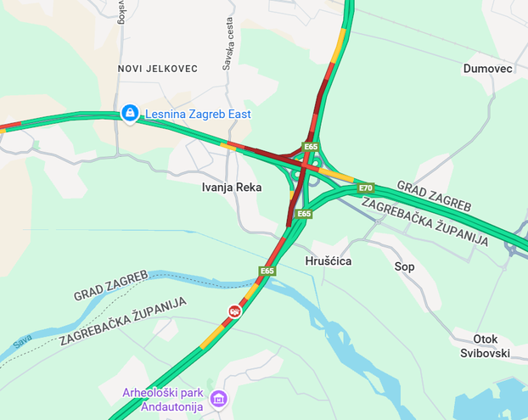
Task: Click the Sop village label
Action: 404,267
